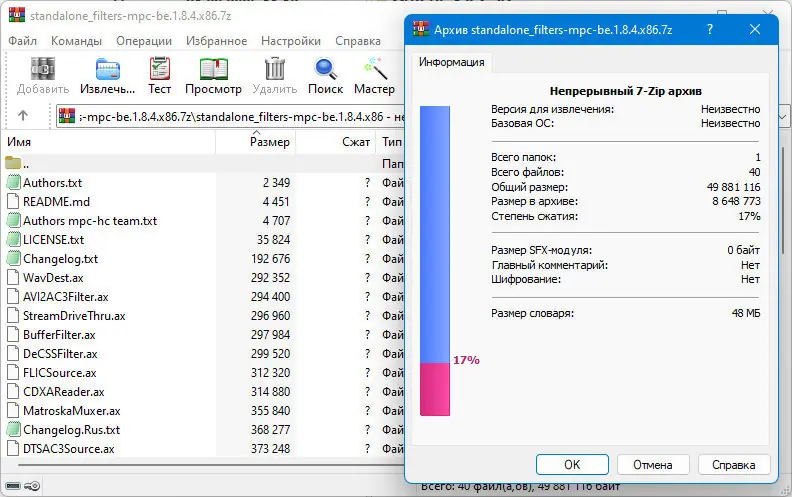The image size is (792, 497).
Task: Click the help question mark in dialog title
Action: [710, 29]
